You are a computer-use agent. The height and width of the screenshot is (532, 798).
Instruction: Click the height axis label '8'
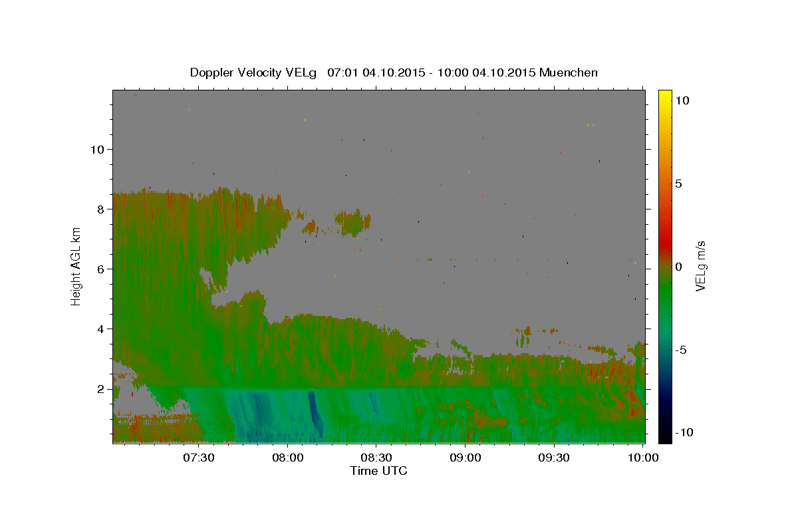[100, 209]
